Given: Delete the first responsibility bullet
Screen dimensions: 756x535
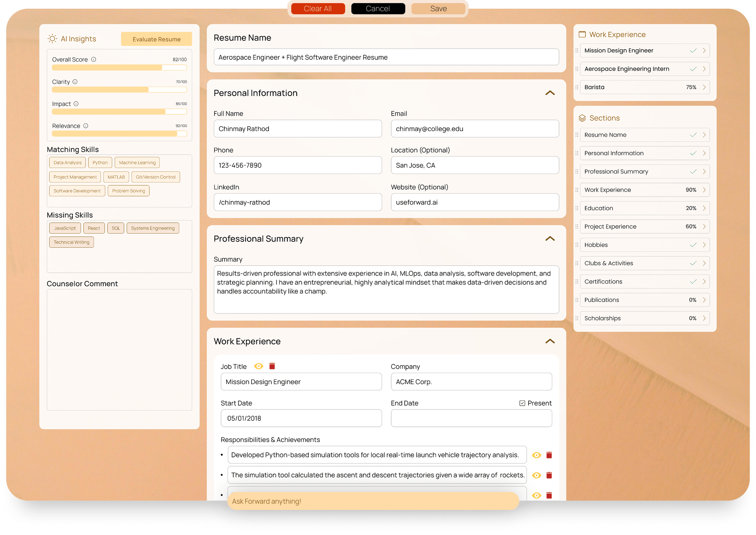Looking at the screenshot, I should point(549,455).
